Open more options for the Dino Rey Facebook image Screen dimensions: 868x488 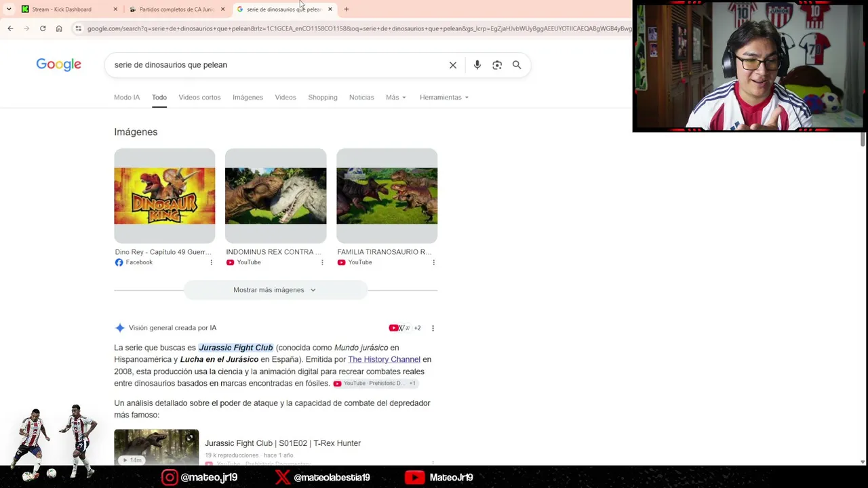coord(211,262)
